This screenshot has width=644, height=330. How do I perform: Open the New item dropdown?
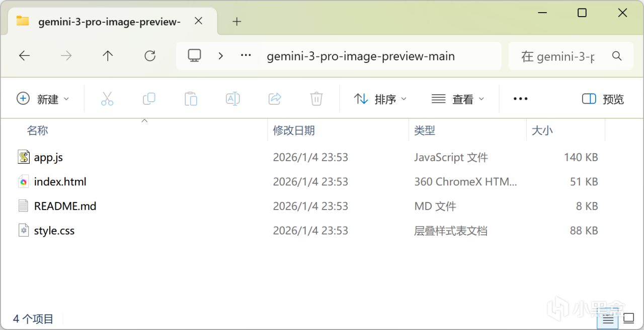pos(43,99)
